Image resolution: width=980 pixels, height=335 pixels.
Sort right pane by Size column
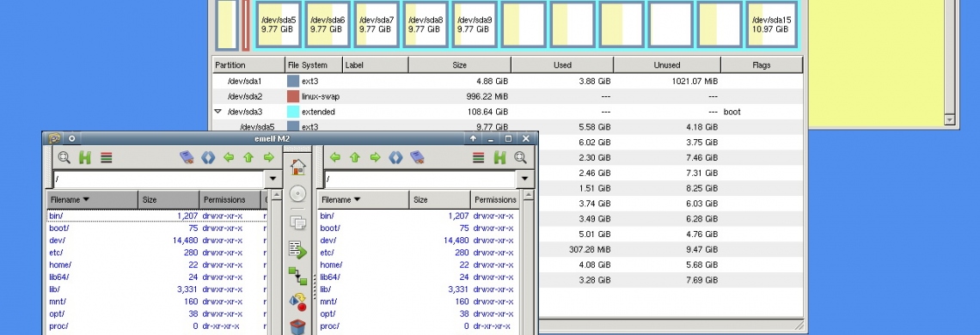pyautogui.click(x=440, y=200)
